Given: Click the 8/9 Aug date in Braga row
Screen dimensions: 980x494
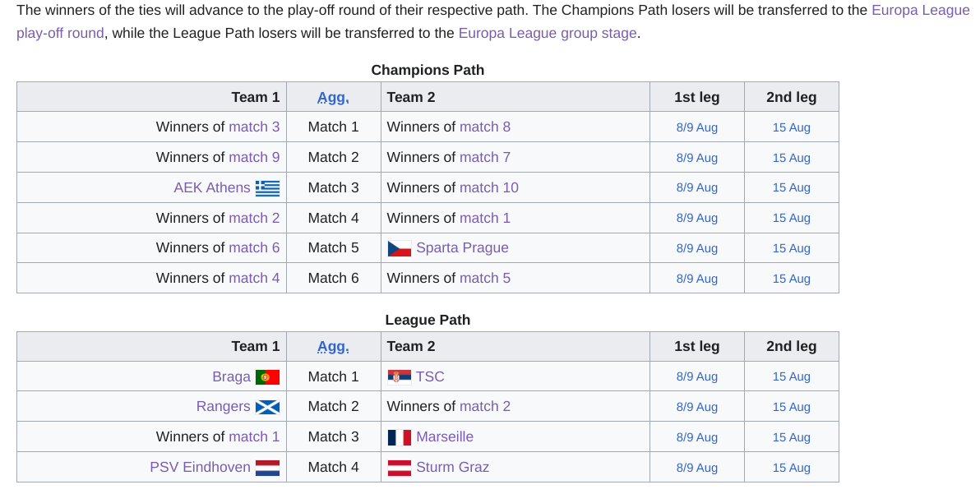Looking at the screenshot, I should [x=697, y=376].
